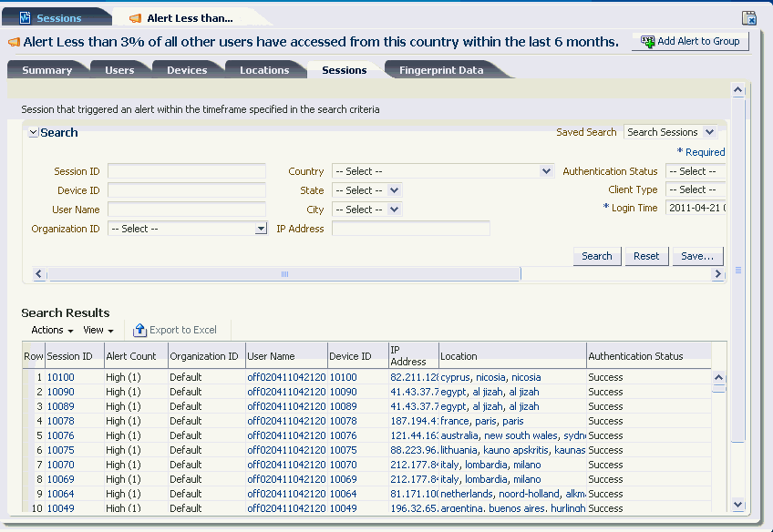Switch to the Summary tab

pyautogui.click(x=47, y=68)
